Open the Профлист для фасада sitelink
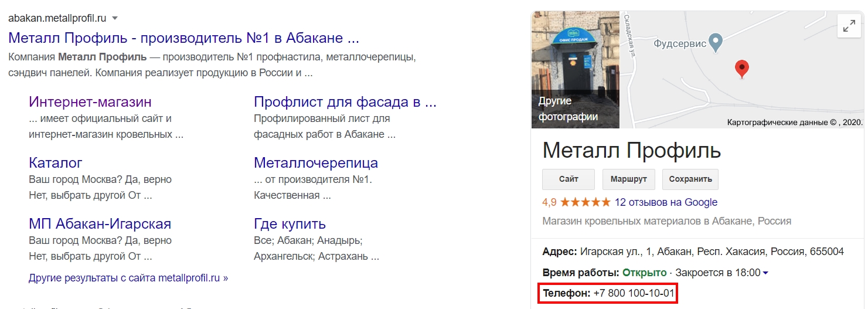868x309 pixels. click(345, 102)
